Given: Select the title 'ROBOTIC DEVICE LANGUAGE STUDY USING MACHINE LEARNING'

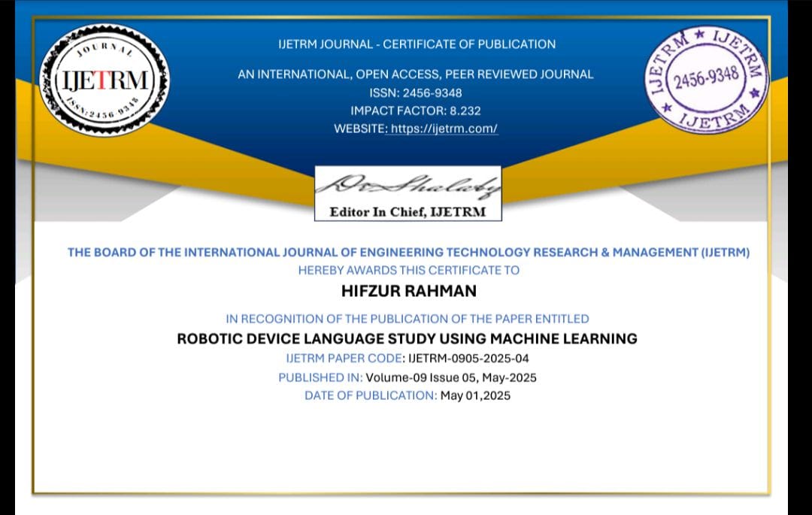Looking at the screenshot, I should pyautogui.click(x=407, y=338).
